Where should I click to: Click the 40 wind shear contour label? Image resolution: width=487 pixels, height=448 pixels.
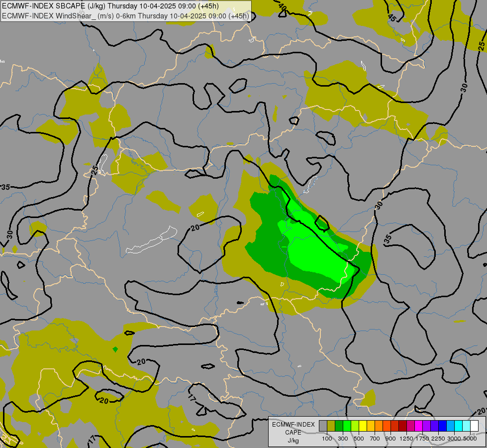click(283, 6)
